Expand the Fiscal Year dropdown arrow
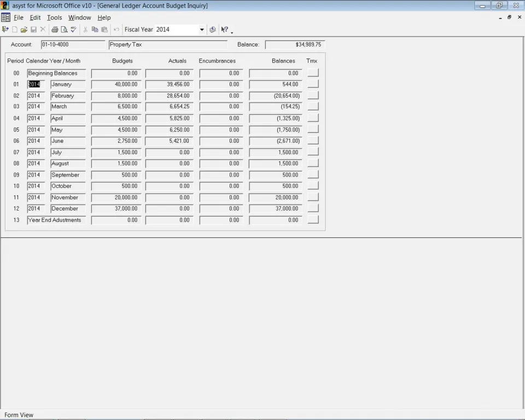This screenshot has height=420, width=525. (x=202, y=30)
